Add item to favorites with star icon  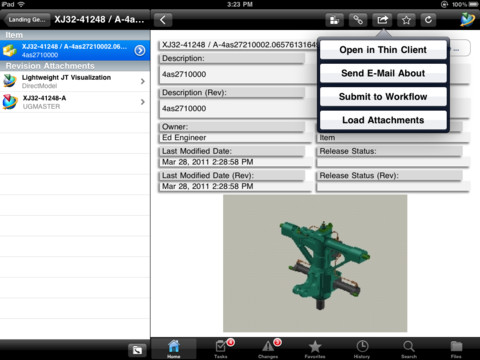coord(406,20)
